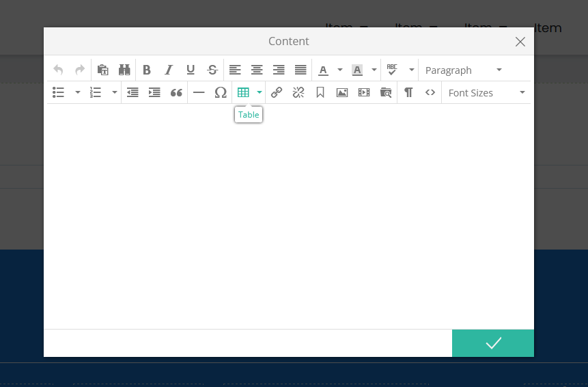Apply text color
Screen dimensions: 588x387
click(323, 70)
